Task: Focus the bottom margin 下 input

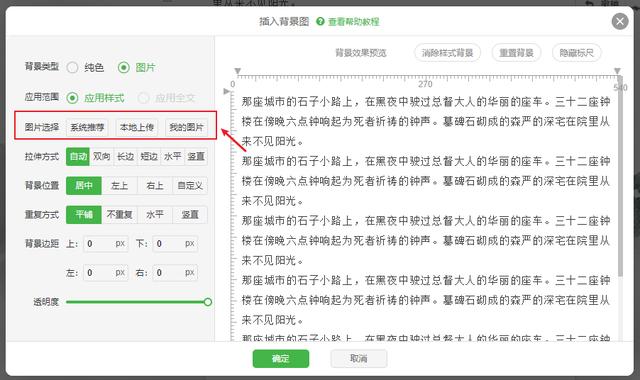Action: pyautogui.click(x=175, y=244)
